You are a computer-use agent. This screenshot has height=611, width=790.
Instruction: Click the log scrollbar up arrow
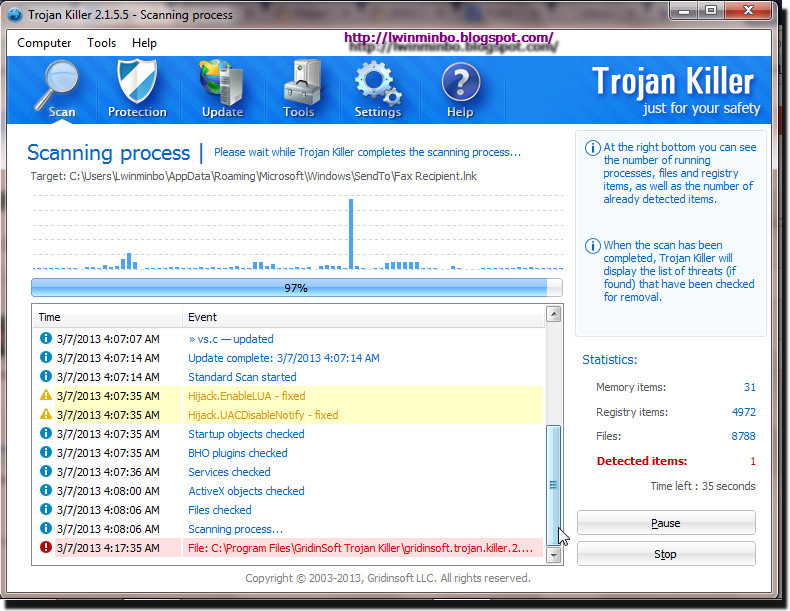point(553,314)
